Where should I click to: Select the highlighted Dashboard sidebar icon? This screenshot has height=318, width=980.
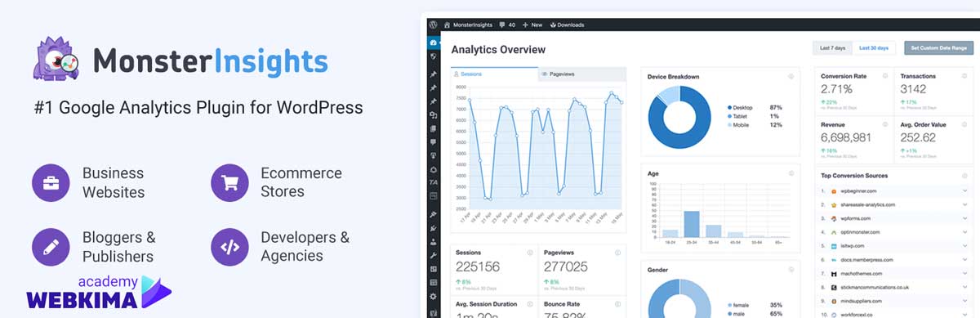click(x=433, y=42)
